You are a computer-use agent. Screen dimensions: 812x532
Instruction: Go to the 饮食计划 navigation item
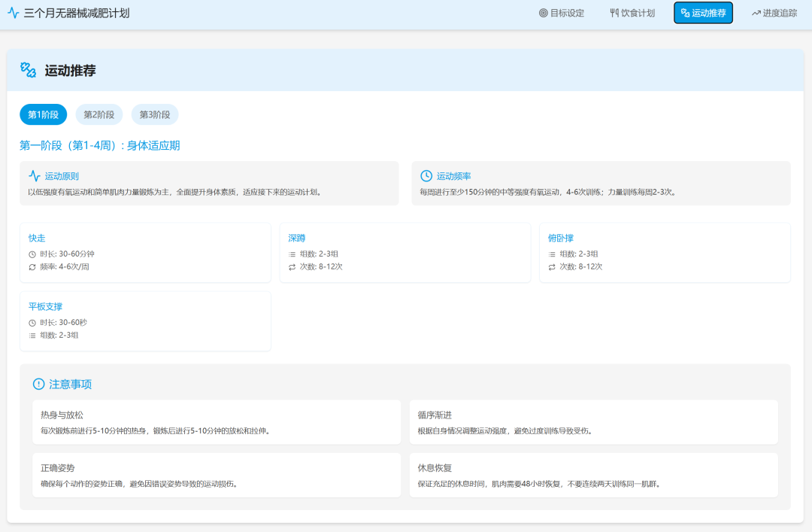click(632, 13)
